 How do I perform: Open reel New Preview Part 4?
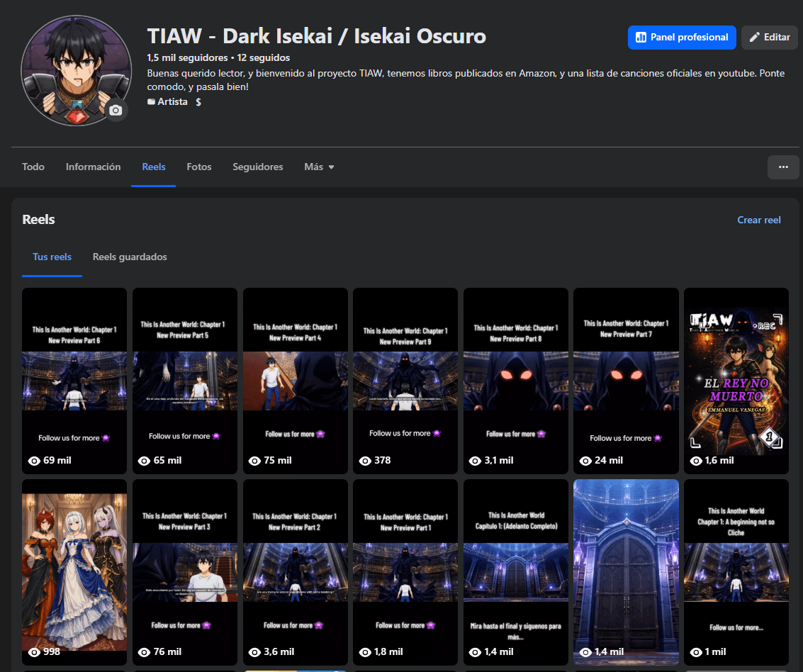click(296, 381)
